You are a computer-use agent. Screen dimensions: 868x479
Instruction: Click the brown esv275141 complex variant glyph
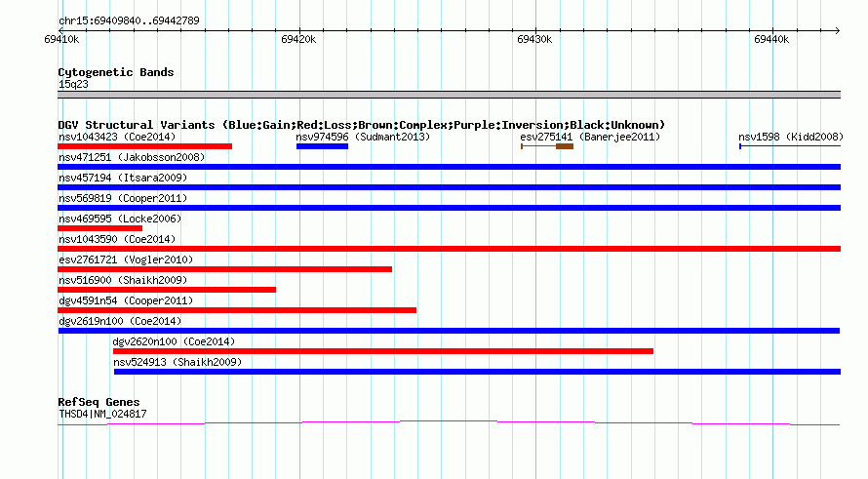pos(547,146)
